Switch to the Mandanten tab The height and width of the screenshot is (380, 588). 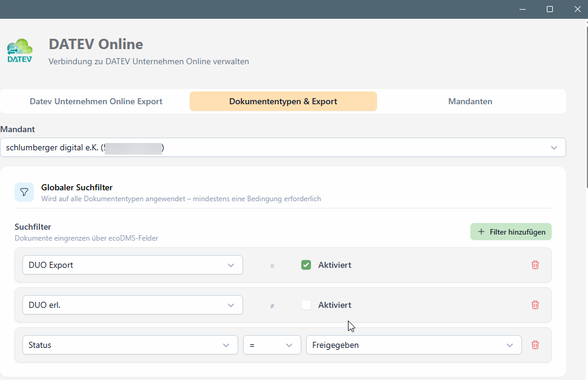tap(470, 102)
